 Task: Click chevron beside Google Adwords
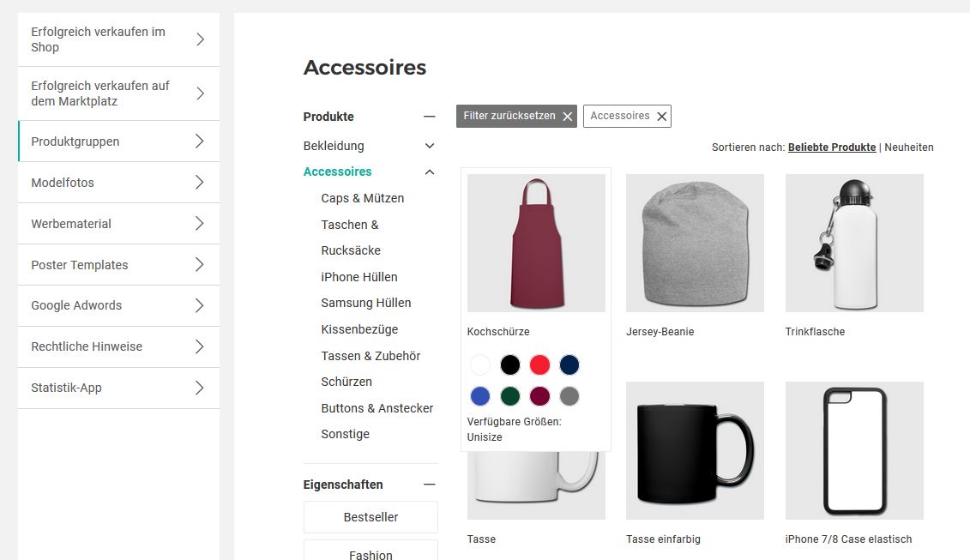[199, 305]
